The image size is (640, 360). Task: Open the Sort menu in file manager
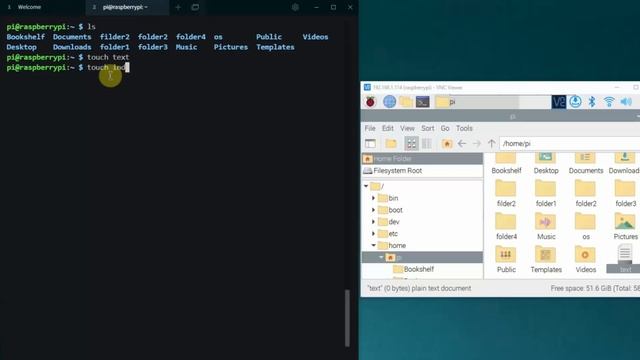428,128
